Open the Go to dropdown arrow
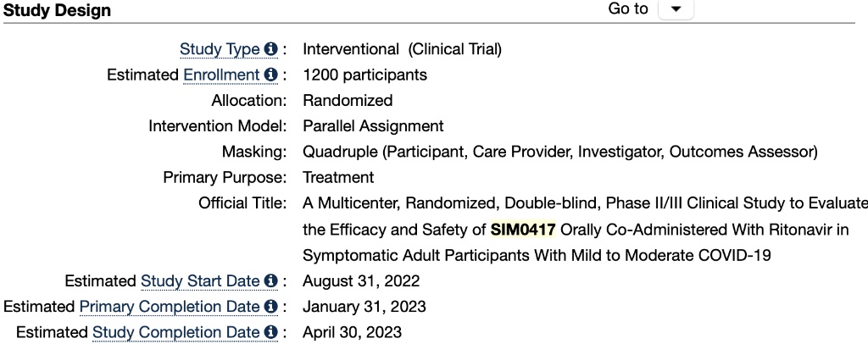 click(x=676, y=9)
